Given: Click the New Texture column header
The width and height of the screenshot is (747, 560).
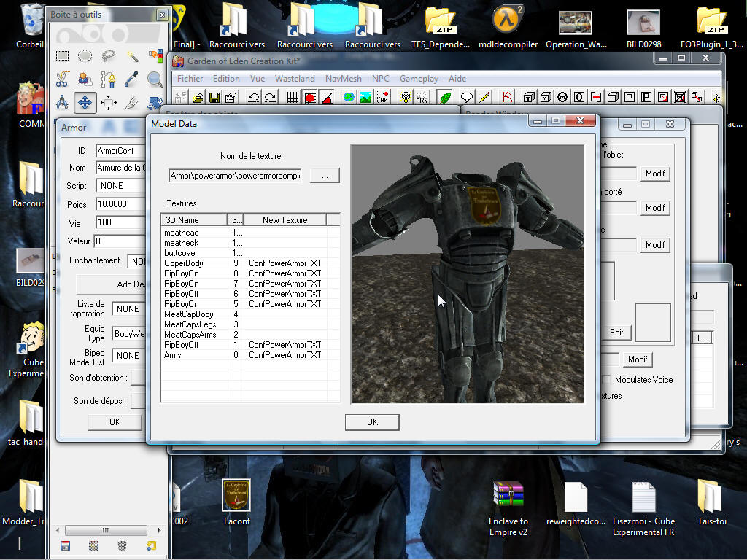Looking at the screenshot, I should pyautogui.click(x=285, y=220).
